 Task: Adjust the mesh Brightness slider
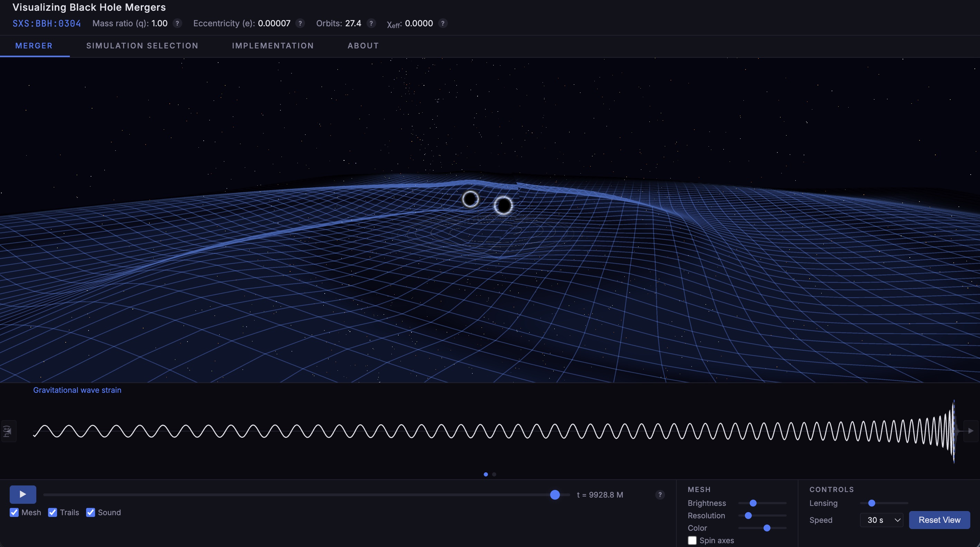753,503
